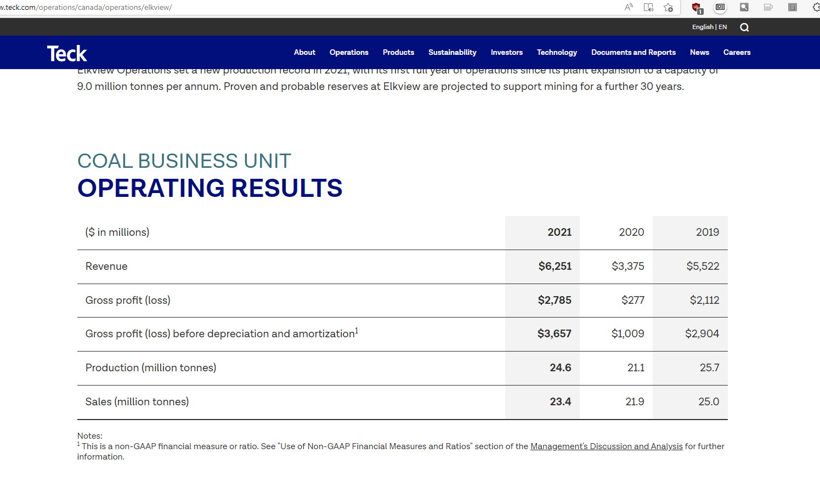Click the Gross profit (loss) row label
The width and height of the screenshot is (820, 504).
click(x=128, y=300)
